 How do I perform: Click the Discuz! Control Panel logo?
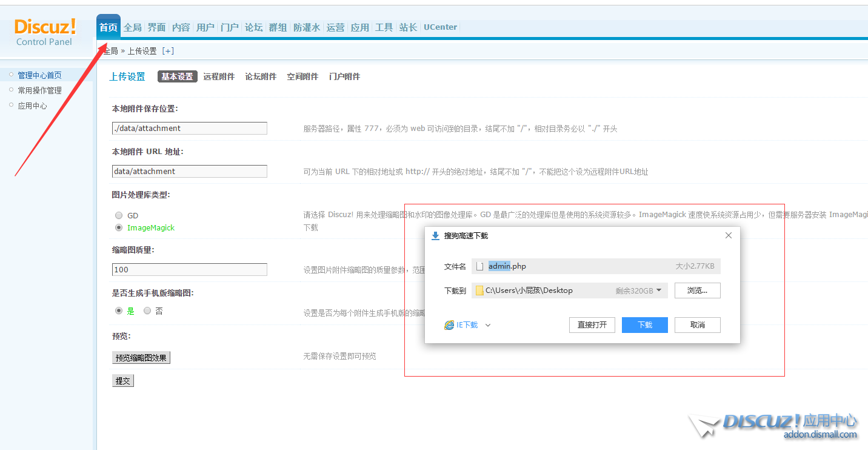[x=45, y=33]
